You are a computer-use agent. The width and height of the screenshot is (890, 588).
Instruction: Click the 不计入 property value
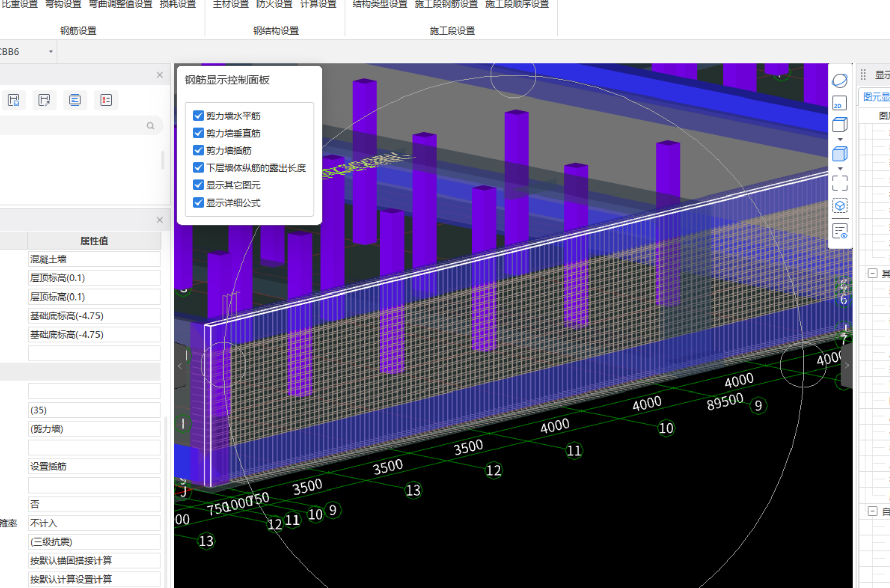click(x=94, y=523)
